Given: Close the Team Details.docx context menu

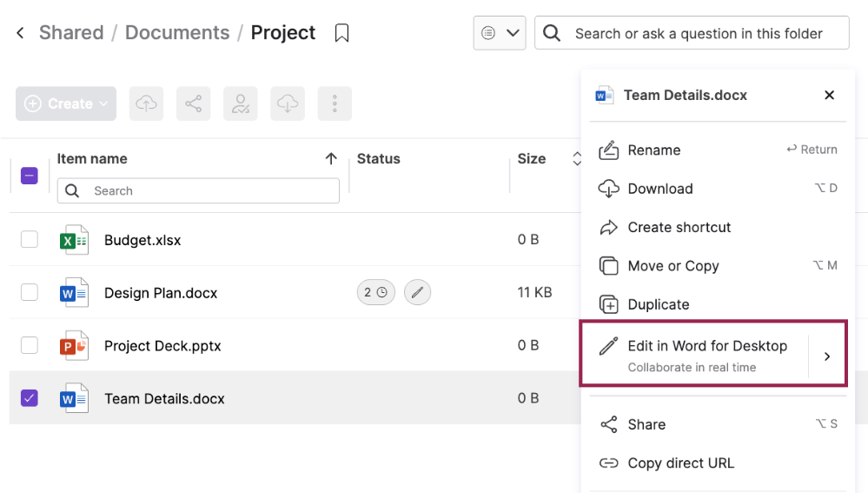Looking at the screenshot, I should click(x=829, y=96).
